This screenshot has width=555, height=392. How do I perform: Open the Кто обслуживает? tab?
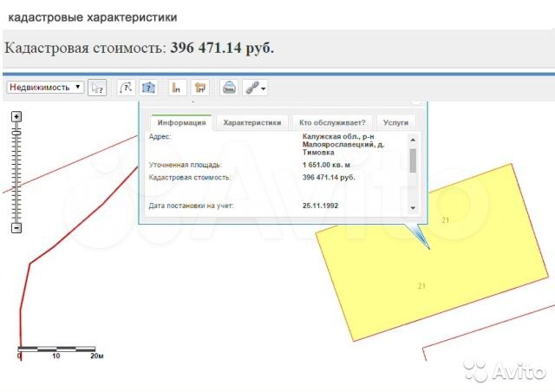332,123
